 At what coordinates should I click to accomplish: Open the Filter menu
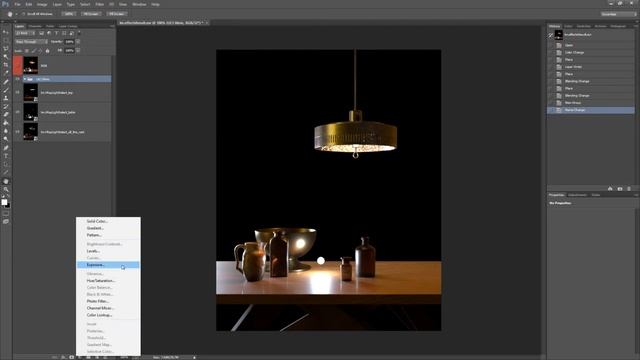point(100,4)
